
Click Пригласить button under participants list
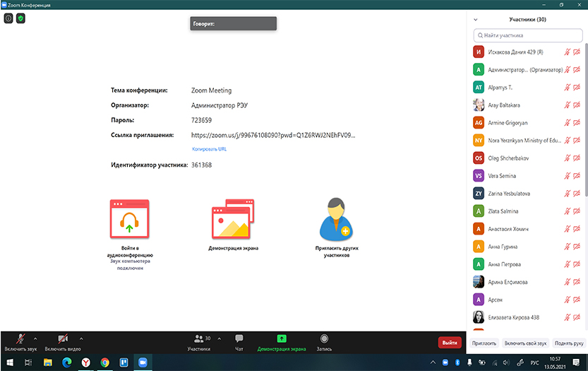484,343
